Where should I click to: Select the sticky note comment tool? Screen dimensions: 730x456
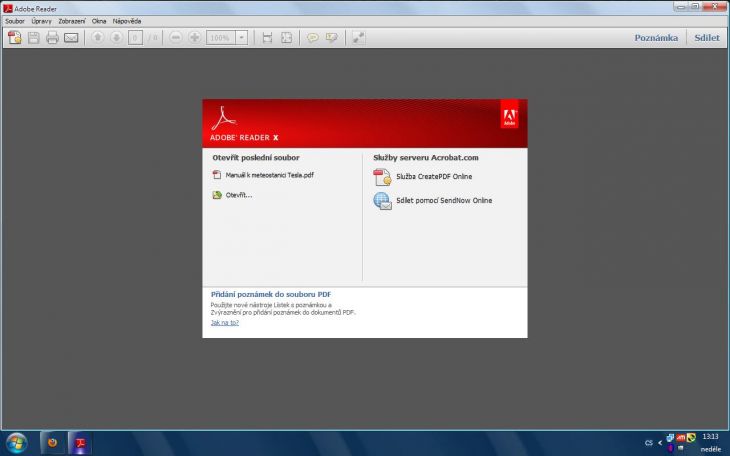click(312, 37)
